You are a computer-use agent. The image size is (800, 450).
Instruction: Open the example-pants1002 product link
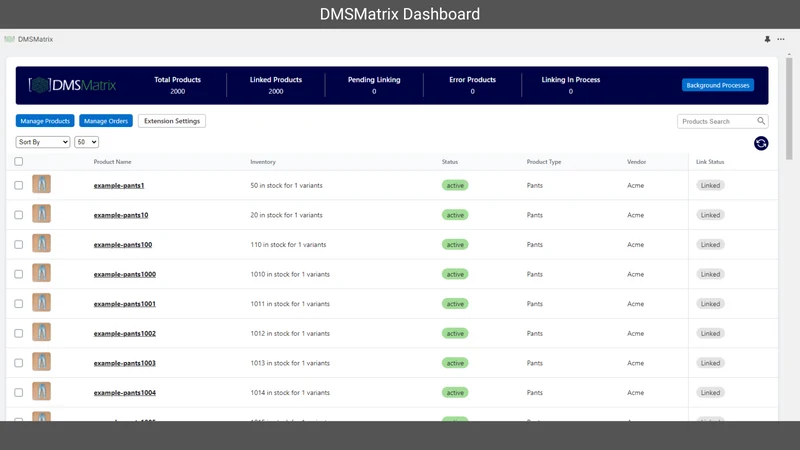pos(124,334)
